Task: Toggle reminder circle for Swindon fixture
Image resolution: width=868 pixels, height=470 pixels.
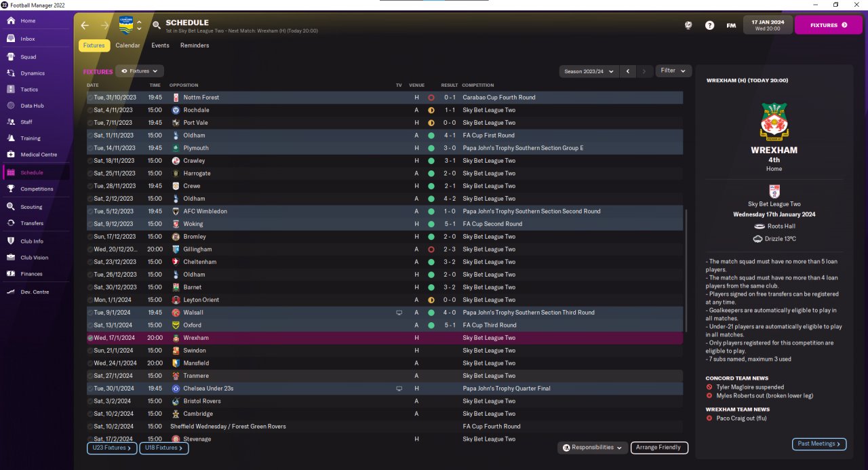Action: click(90, 351)
